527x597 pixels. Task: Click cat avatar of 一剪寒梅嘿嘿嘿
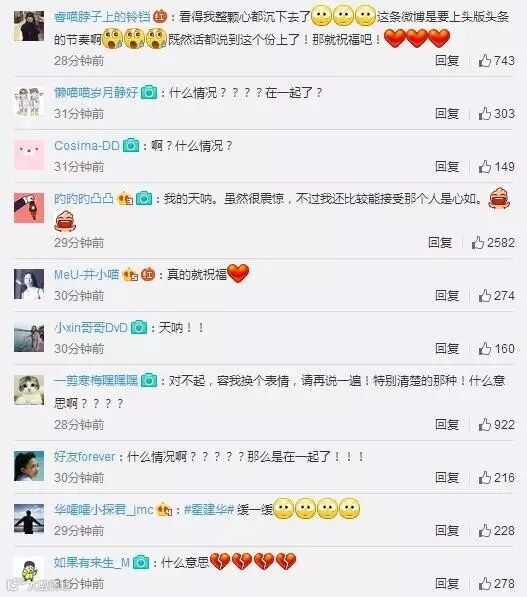coord(29,390)
